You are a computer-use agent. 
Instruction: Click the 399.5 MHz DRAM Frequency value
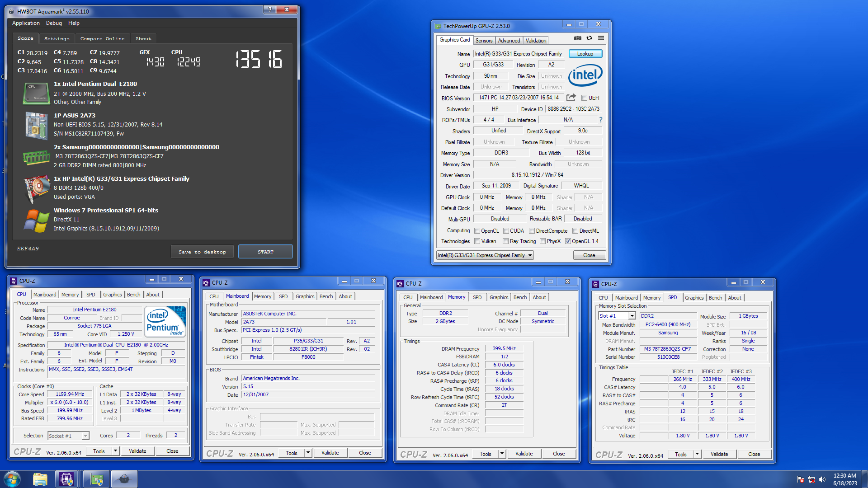point(504,349)
